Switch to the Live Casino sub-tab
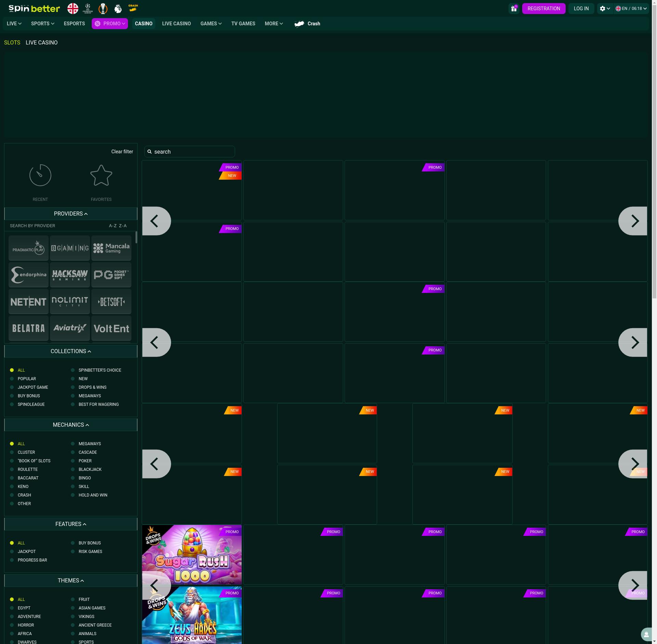This screenshot has width=657, height=644. (x=41, y=43)
